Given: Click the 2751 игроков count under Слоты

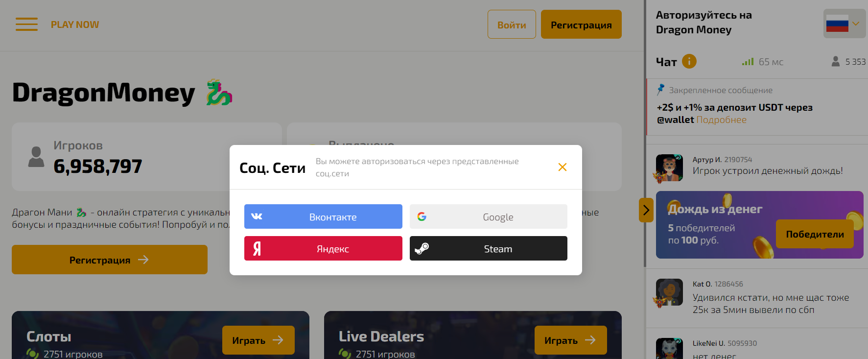Looking at the screenshot, I should (x=73, y=354).
